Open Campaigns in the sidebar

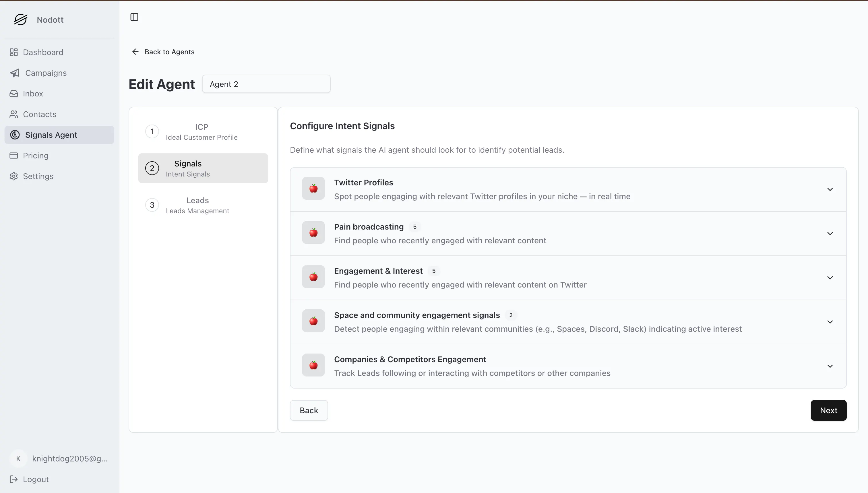coord(59,73)
